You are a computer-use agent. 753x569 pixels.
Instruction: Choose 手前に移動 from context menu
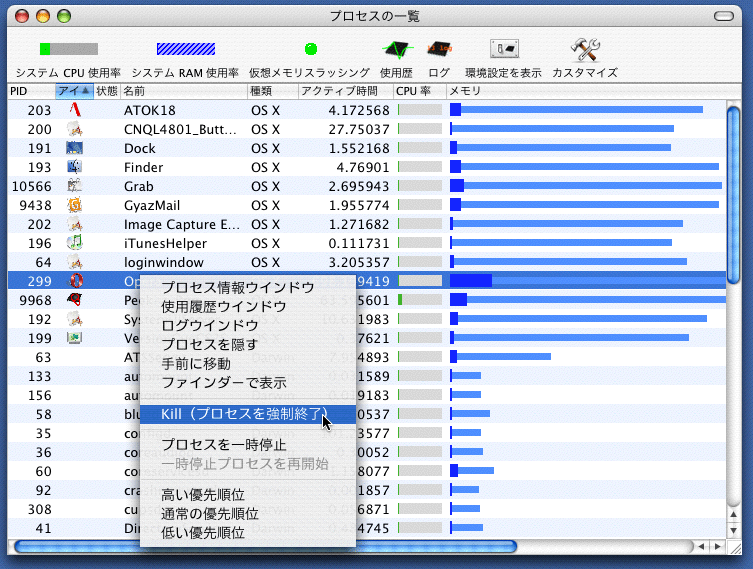click(248, 364)
